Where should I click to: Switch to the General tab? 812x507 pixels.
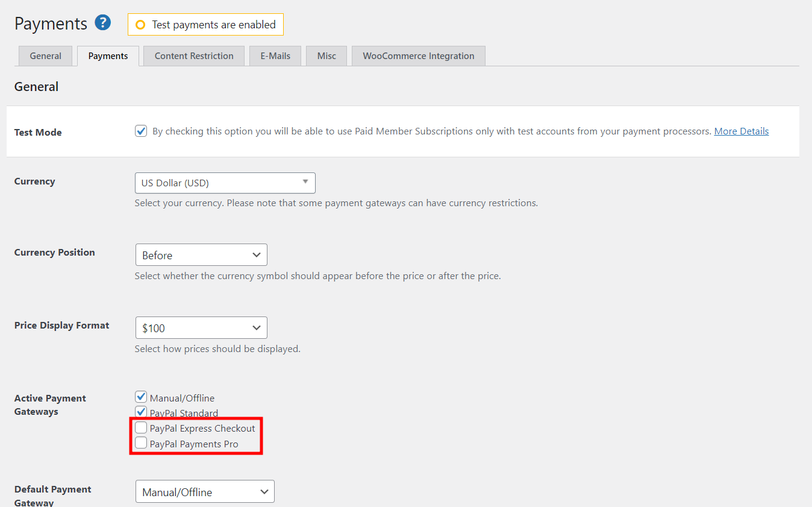click(x=45, y=56)
